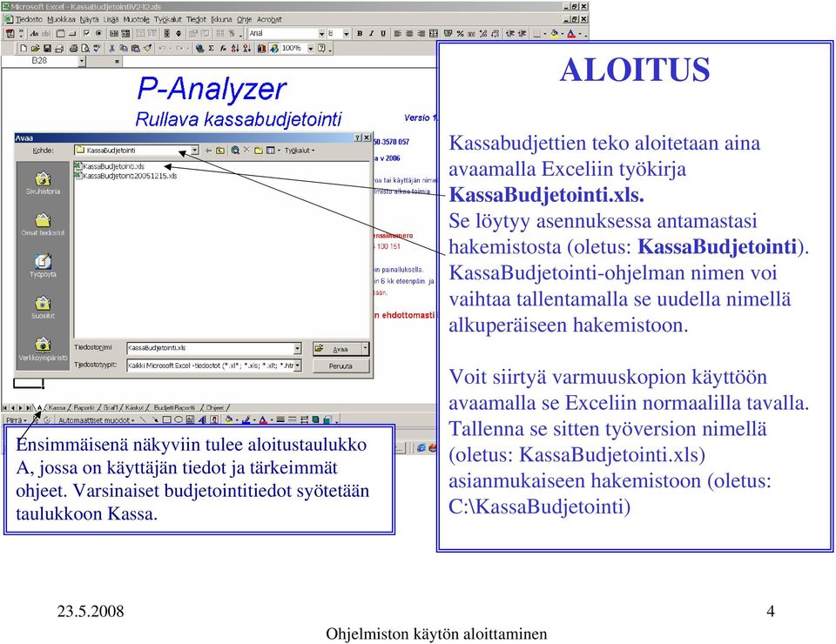The width and height of the screenshot is (836, 644).
Task: Switch to the BudjettiRaportti sheet tab
Action: (x=174, y=408)
